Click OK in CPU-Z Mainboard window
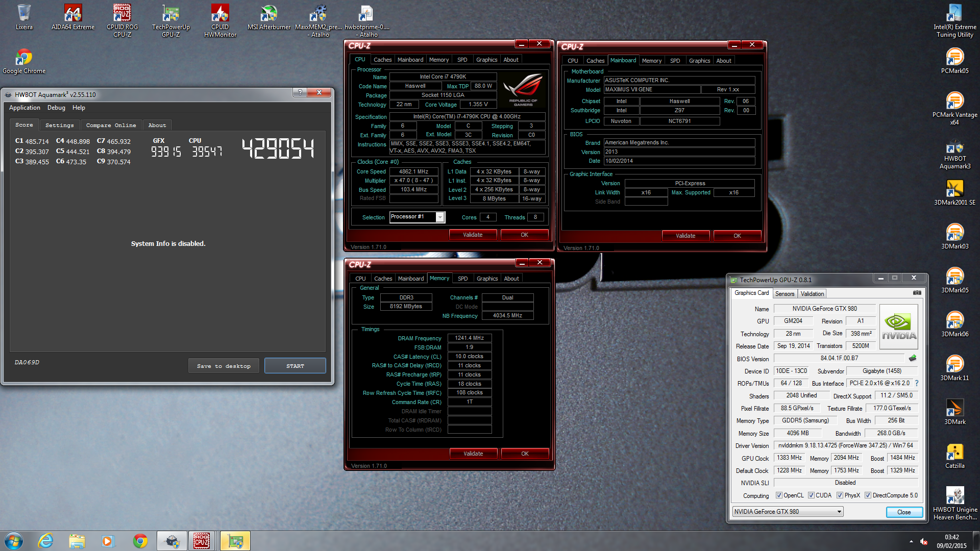Viewport: 980px width, 551px height. [737, 236]
